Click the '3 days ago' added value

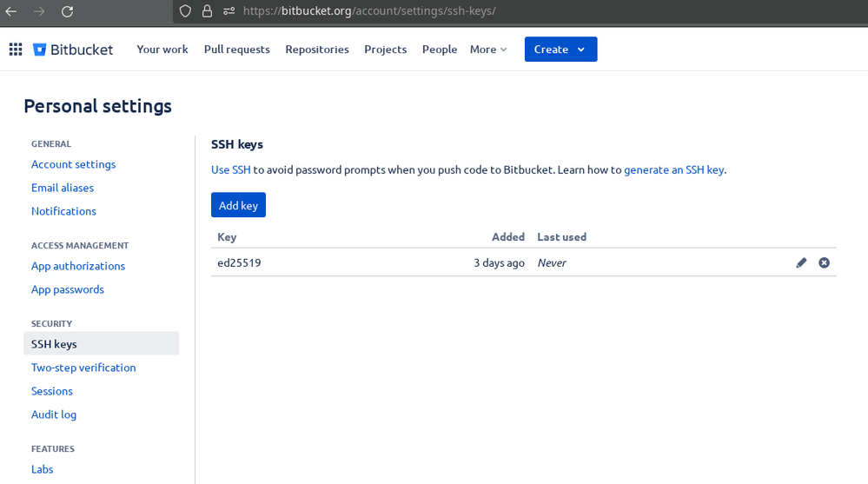[499, 262]
